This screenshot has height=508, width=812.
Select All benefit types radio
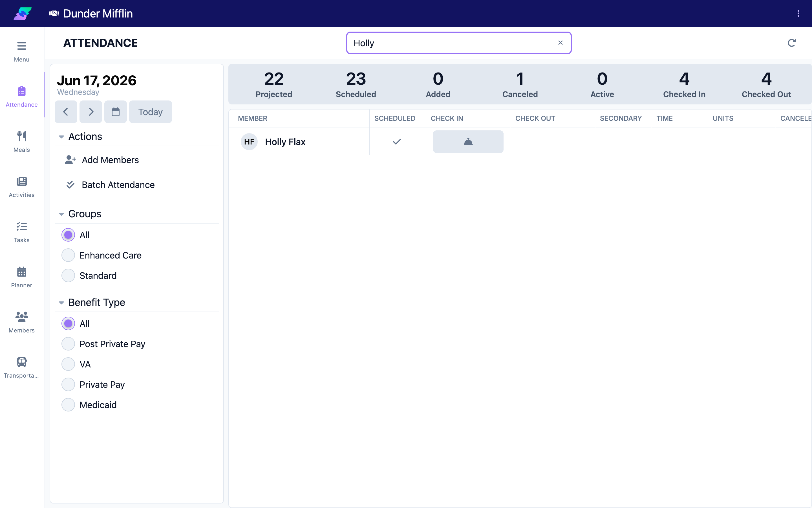68,323
